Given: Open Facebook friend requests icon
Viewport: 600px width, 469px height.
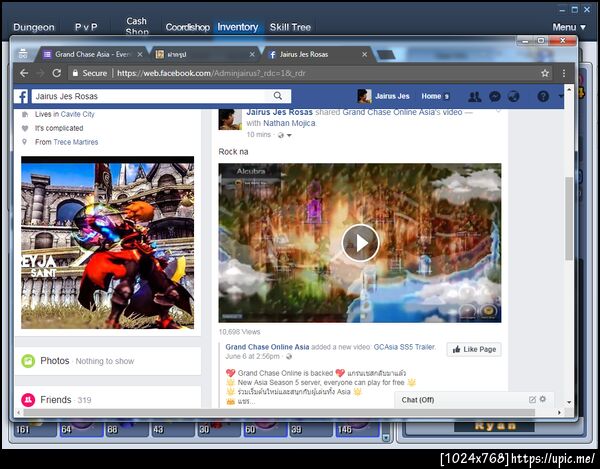Looking at the screenshot, I should coord(474,96).
